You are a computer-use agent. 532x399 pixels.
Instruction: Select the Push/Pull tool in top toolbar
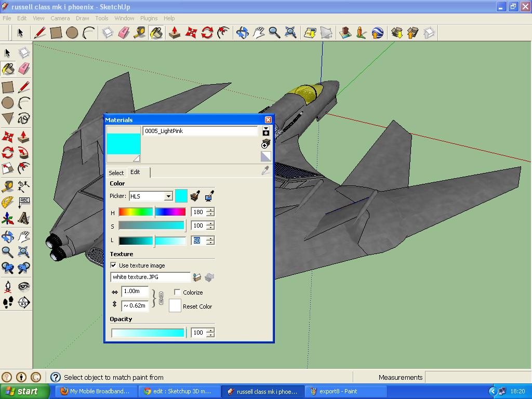pyautogui.click(x=175, y=33)
